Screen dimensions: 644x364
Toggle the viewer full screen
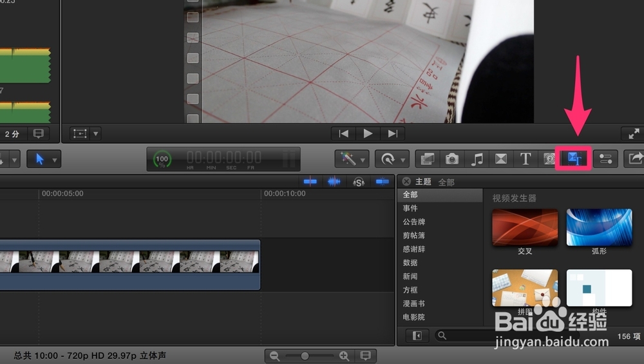coord(633,133)
